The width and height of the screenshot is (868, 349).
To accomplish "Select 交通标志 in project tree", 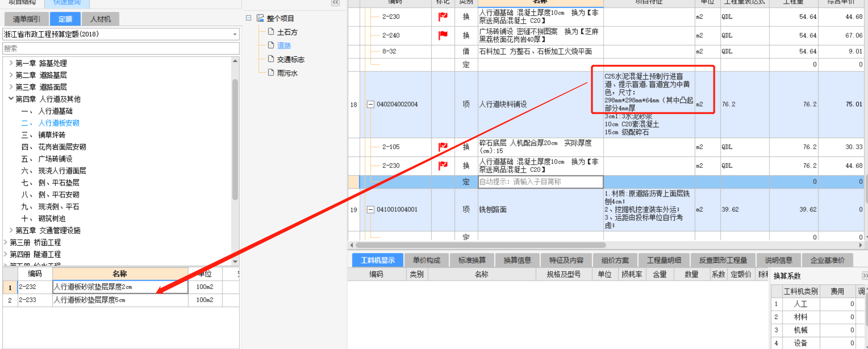I will 291,59.
